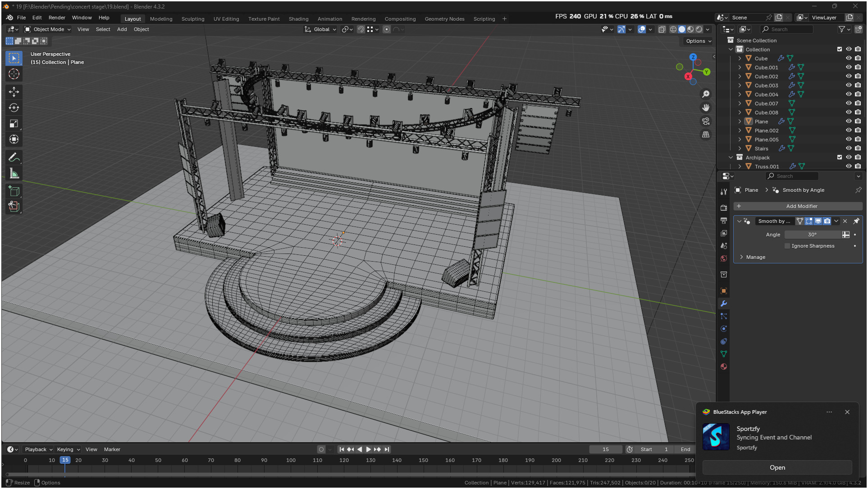868x489 pixels.
Task: Select the Scale tool
Action: click(x=14, y=123)
